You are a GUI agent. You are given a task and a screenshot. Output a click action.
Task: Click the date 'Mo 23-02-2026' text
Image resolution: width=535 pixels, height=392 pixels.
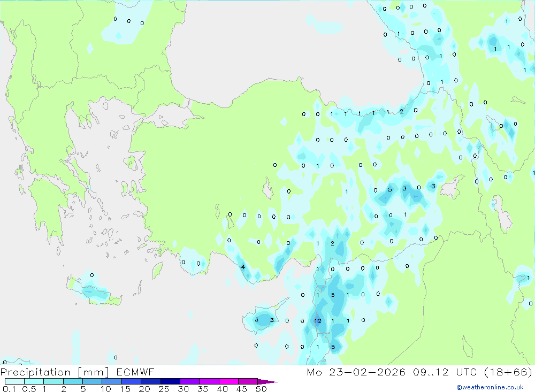click(356, 372)
